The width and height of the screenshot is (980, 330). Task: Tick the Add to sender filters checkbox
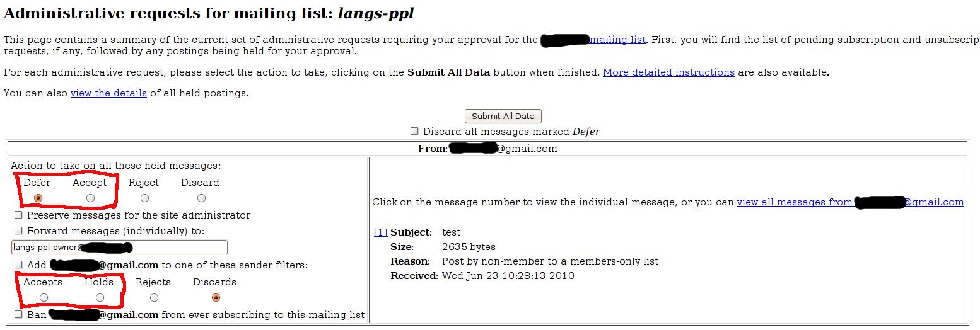pyautogui.click(x=18, y=265)
